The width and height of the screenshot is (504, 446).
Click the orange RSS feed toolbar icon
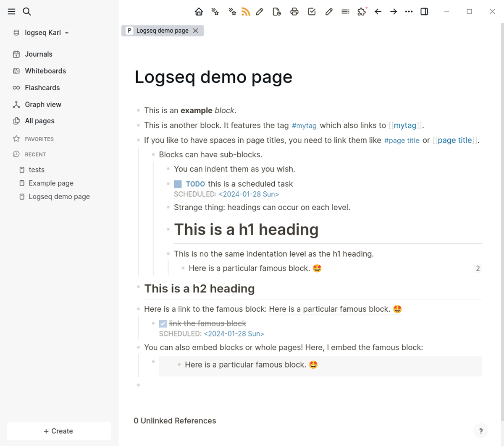pos(246,11)
